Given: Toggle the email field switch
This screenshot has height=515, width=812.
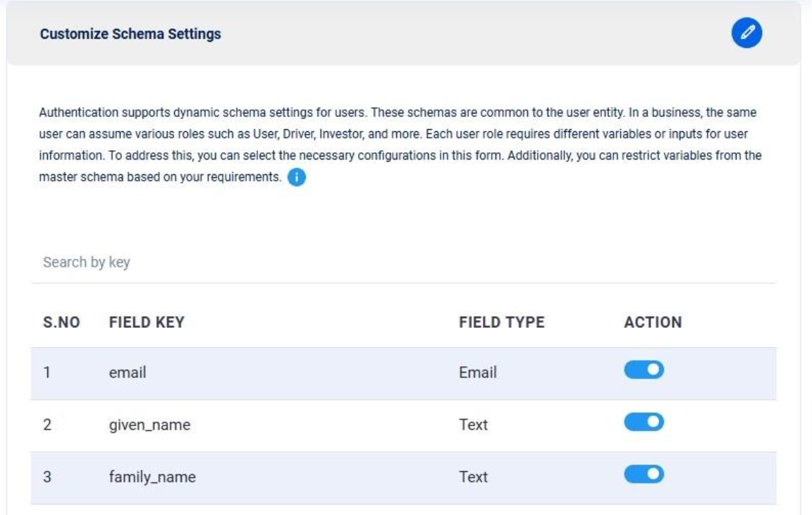Looking at the screenshot, I should click(x=644, y=370).
